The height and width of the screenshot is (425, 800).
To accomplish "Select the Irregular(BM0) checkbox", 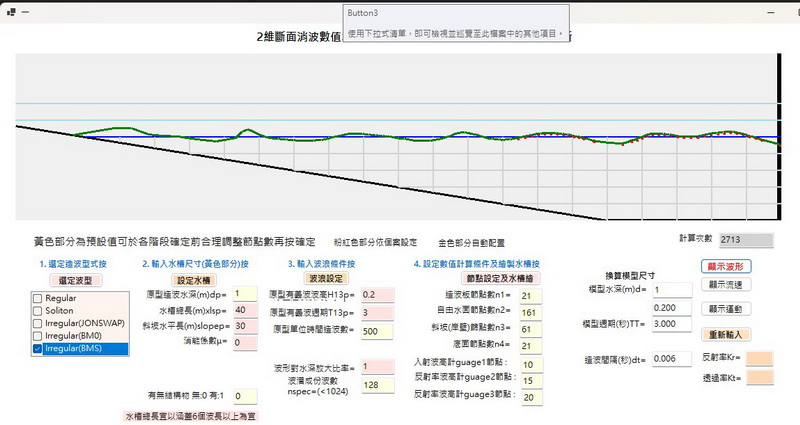I will pyautogui.click(x=38, y=336).
